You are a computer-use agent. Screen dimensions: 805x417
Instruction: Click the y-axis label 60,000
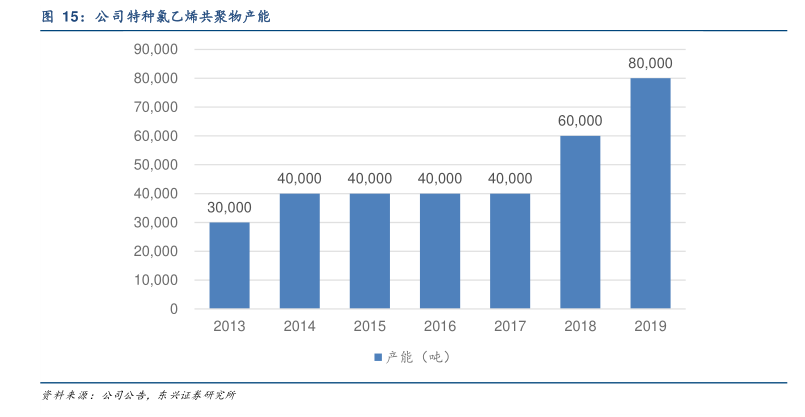156,136
